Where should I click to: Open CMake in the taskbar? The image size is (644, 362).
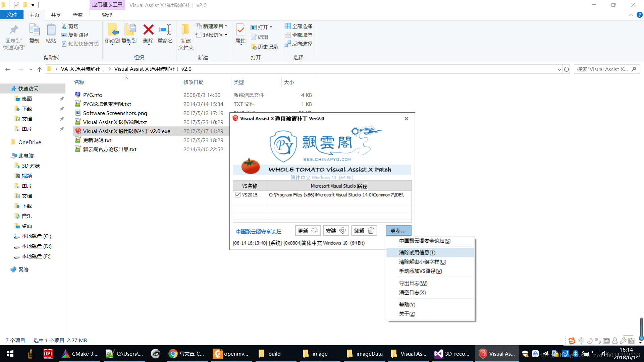tap(80, 354)
